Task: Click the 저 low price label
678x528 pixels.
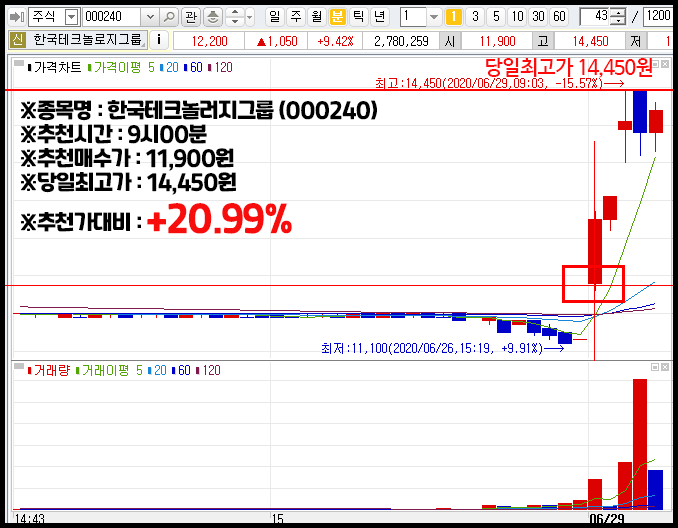Action: (635, 41)
